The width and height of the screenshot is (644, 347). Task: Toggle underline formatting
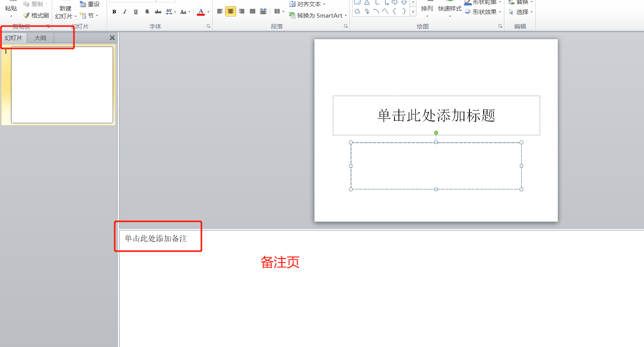(136, 12)
